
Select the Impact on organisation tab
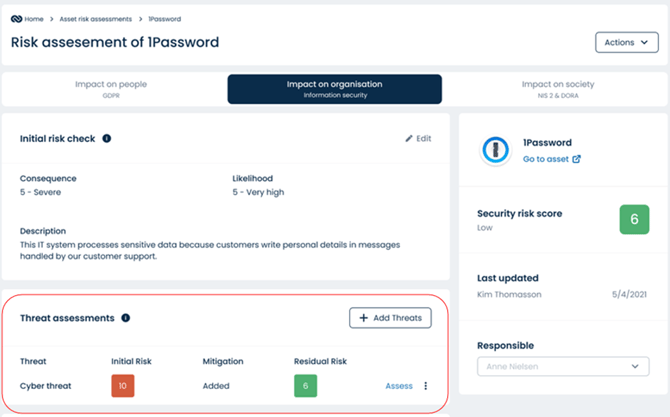(x=335, y=89)
